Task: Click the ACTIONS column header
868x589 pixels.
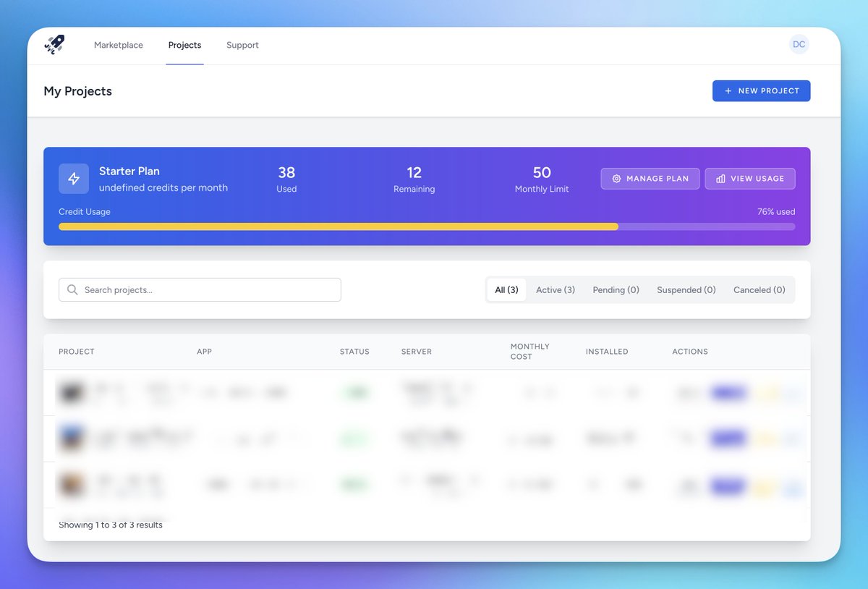Action: 690,352
